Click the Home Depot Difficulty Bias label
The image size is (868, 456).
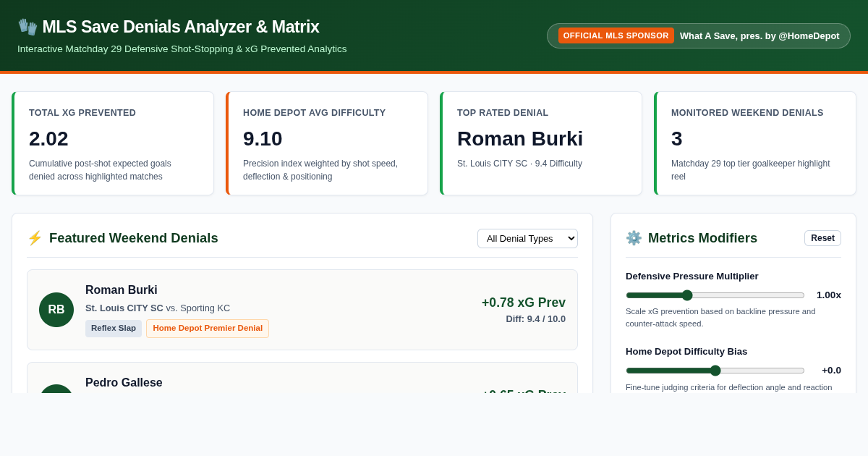(x=686, y=352)
